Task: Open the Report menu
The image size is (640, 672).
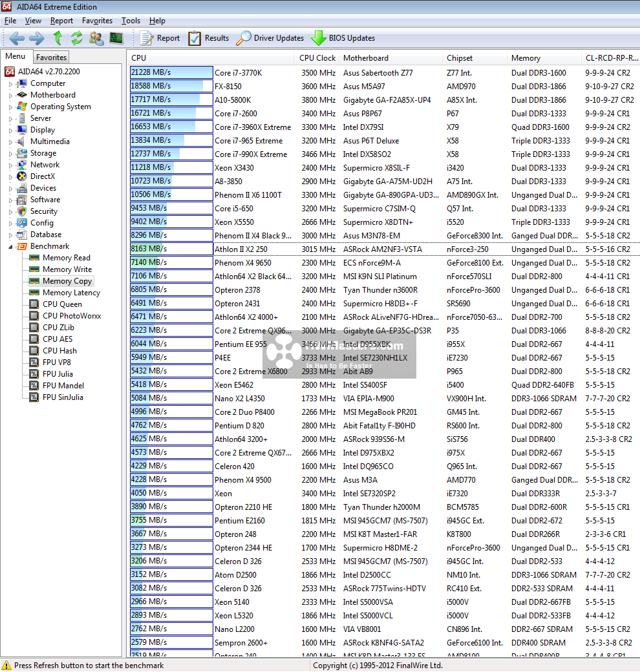Action: (x=61, y=21)
